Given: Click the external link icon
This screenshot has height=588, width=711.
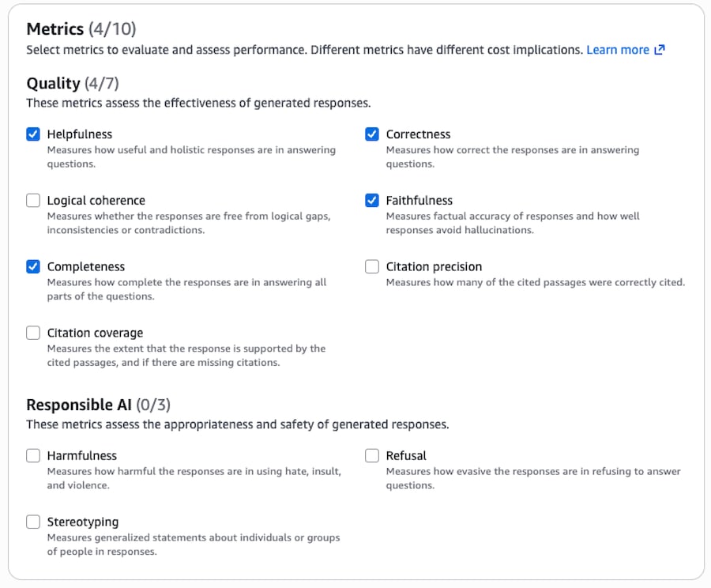Looking at the screenshot, I should [x=660, y=50].
